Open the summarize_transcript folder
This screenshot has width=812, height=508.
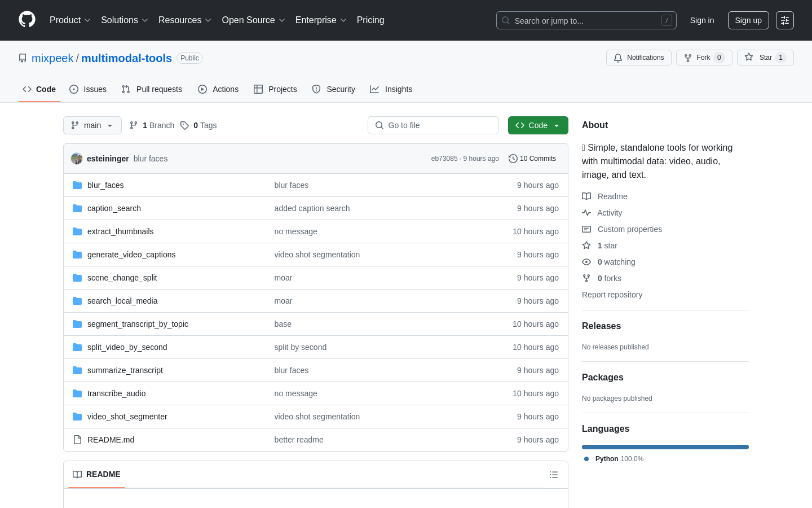(125, 370)
